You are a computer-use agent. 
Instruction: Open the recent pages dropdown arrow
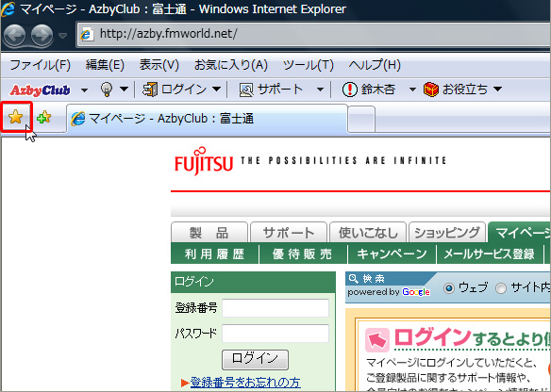pyautogui.click(x=62, y=36)
